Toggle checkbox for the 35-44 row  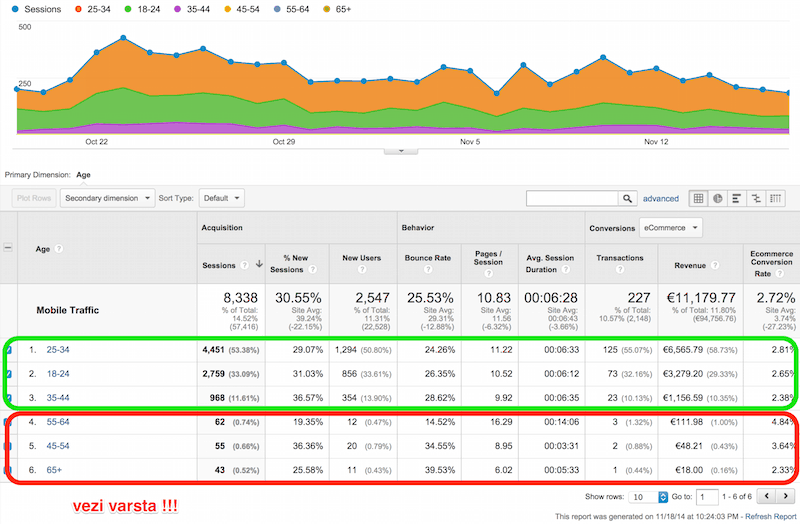(8, 398)
